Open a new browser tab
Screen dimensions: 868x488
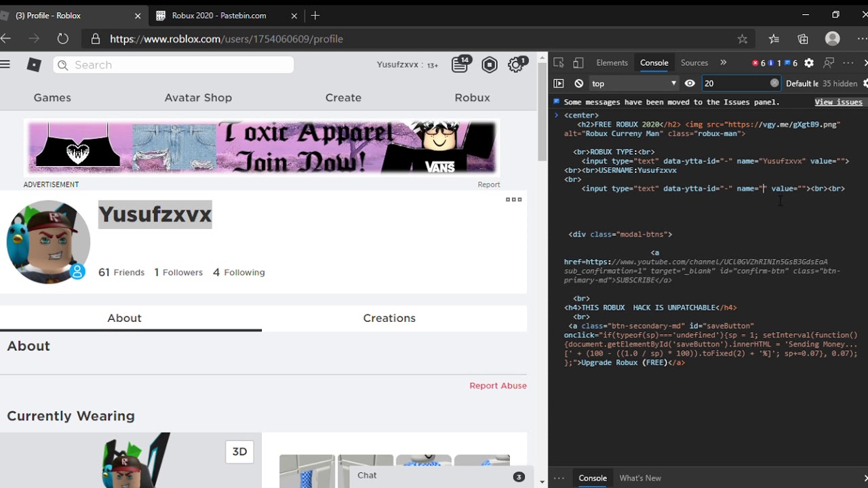click(315, 15)
